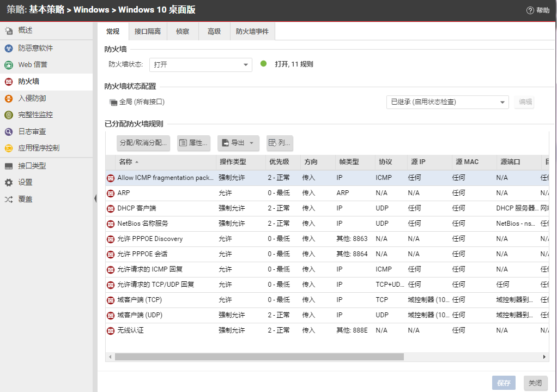Click the firewall rule icon beside ARP
This screenshot has height=392, width=557.
click(111, 193)
